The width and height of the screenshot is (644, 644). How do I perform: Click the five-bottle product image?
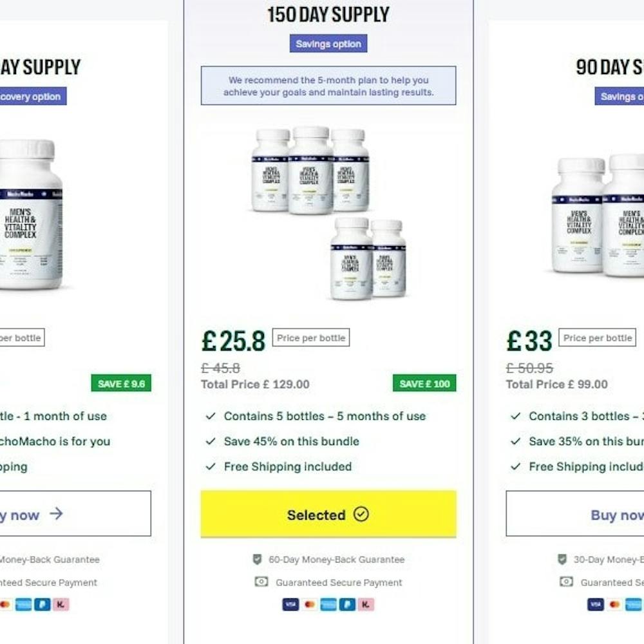click(x=328, y=213)
